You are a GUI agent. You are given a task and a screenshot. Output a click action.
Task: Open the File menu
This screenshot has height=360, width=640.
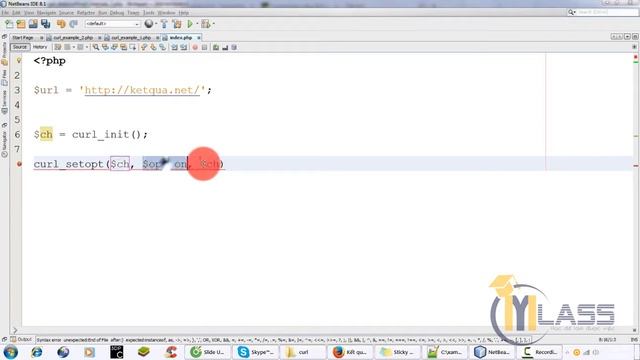tap(5, 13)
